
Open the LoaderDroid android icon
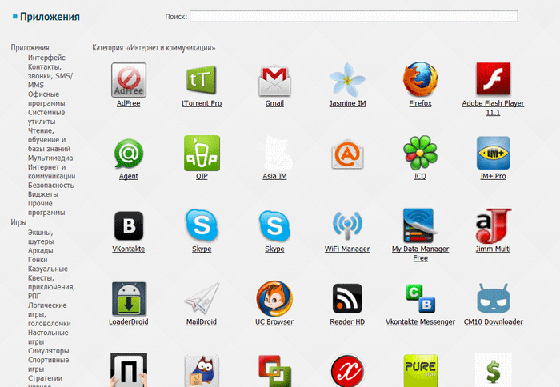[x=129, y=299]
